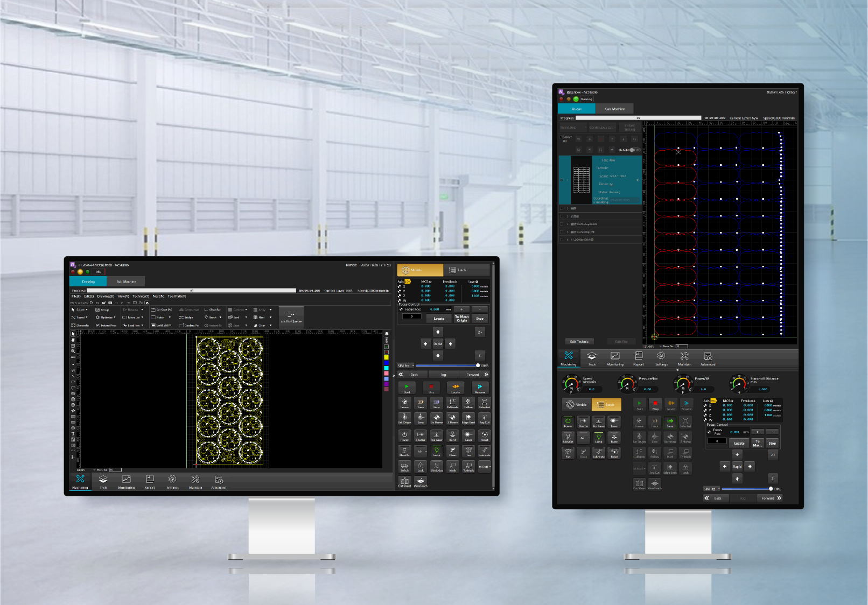Click the Sort tool icon
Viewport: 868px width, 605px height.
[230, 318]
